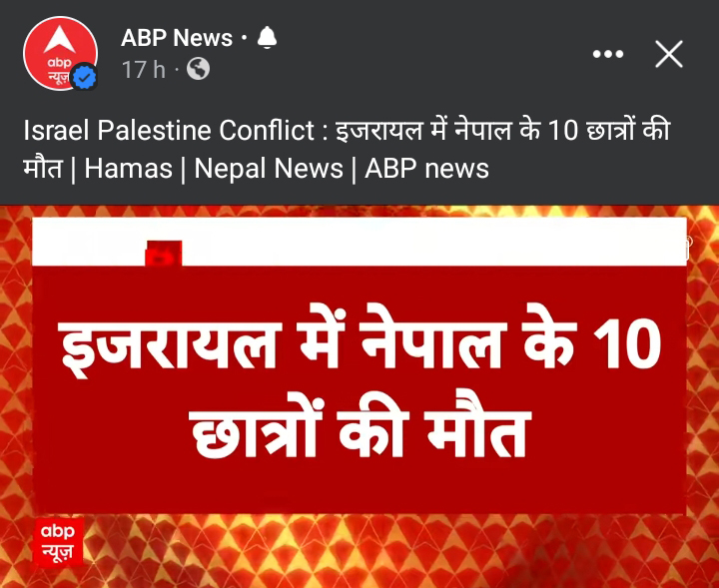Screen dimensions: 719x588
Task: Play the video by clicking the red headline banner
Action: coord(359,390)
